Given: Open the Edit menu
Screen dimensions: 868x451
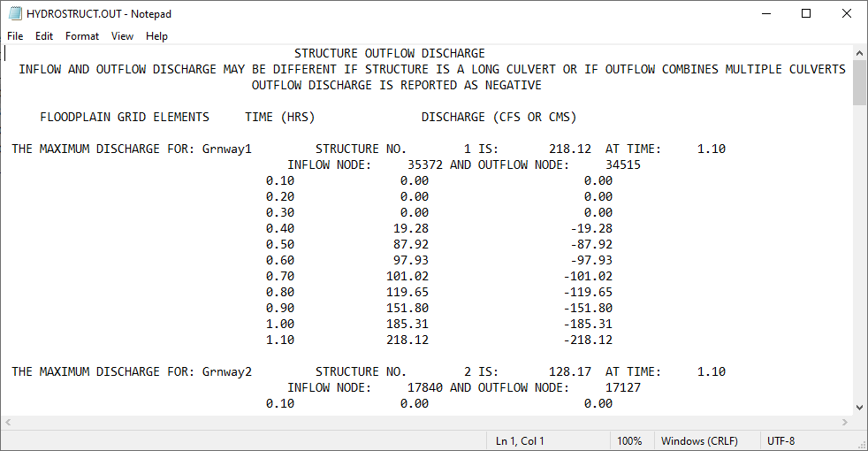Looking at the screenshot, I should click(x=44, y=36).
